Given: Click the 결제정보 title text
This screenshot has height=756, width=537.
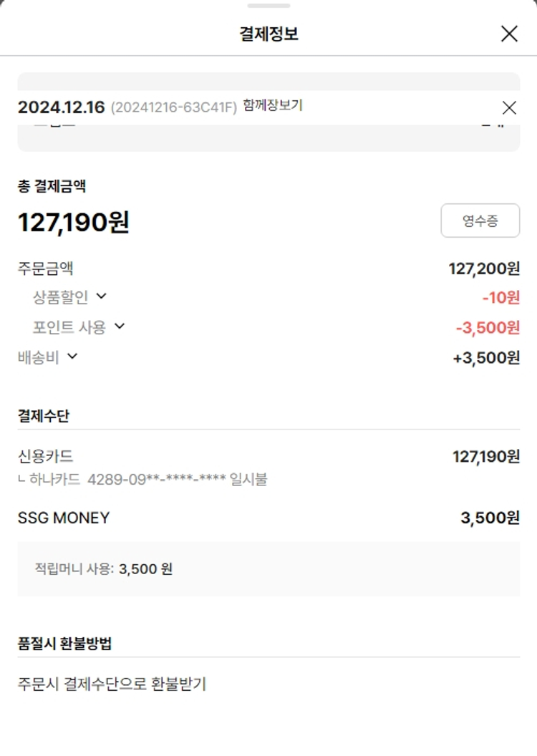Looking at the screenshot, I should click(268, 34).
